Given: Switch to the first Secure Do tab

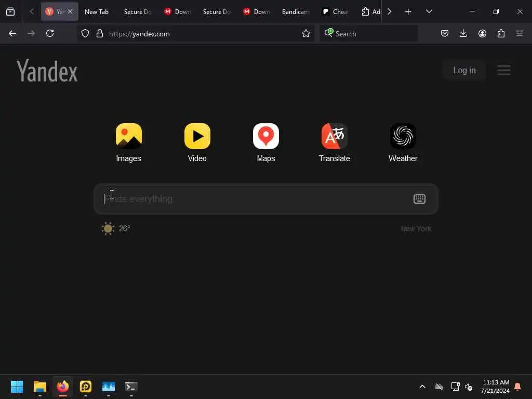Looking at the screenshot, I should (x=137, y=11).
